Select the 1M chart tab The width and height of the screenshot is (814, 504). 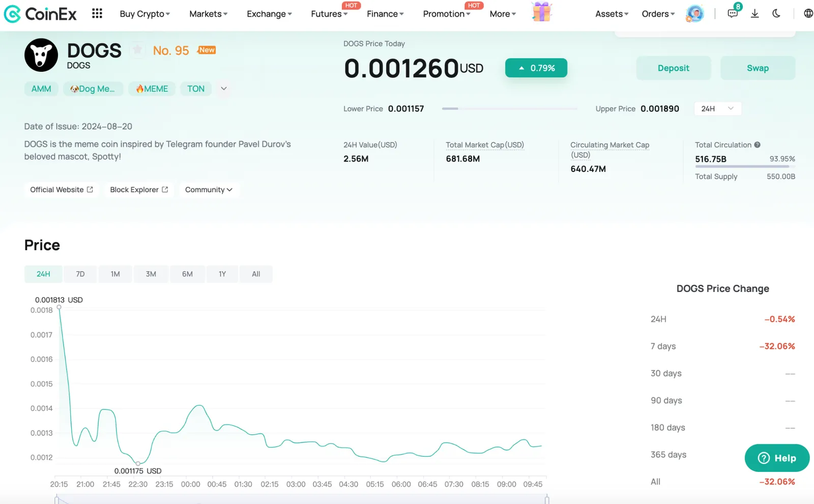(115, 274)
